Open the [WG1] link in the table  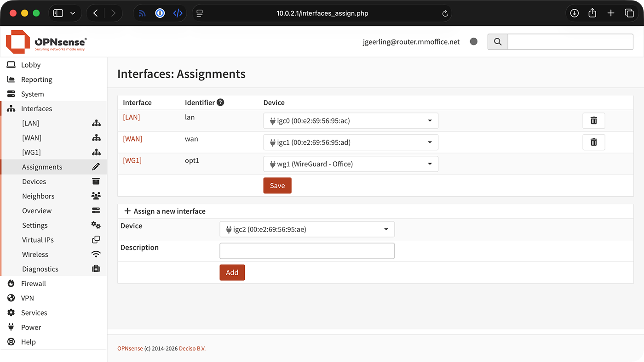click(x=132, y=160)
